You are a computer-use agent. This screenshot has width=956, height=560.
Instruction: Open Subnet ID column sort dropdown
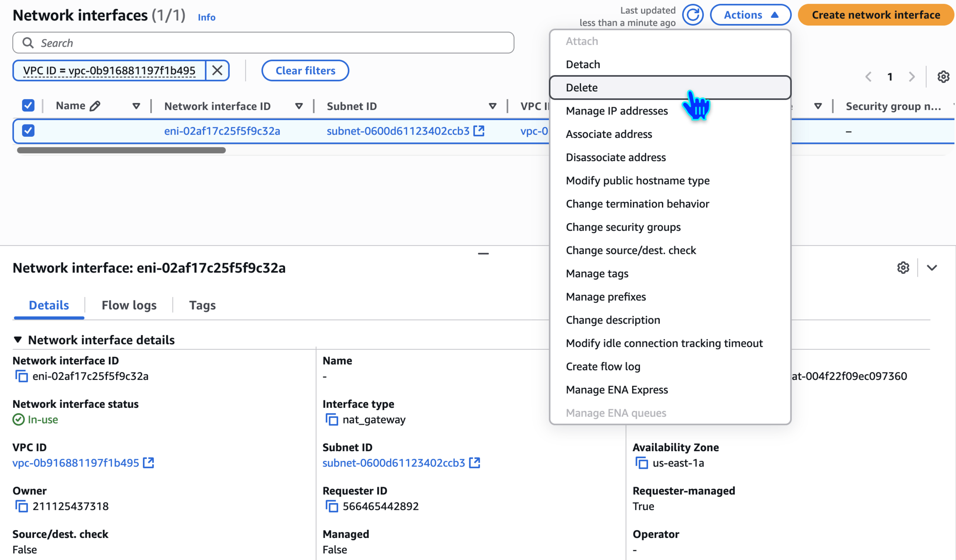[493, 106]
